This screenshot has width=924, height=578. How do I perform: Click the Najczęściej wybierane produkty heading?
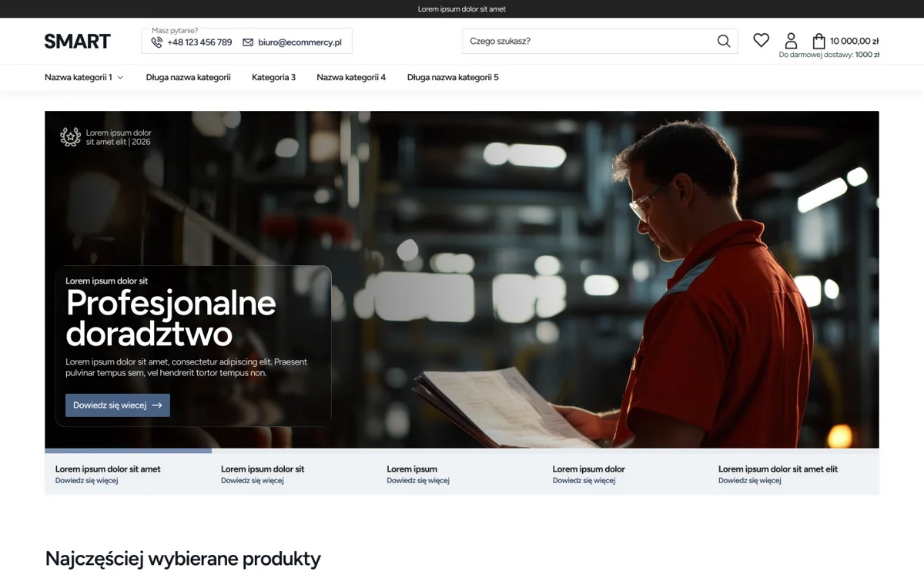183,559
